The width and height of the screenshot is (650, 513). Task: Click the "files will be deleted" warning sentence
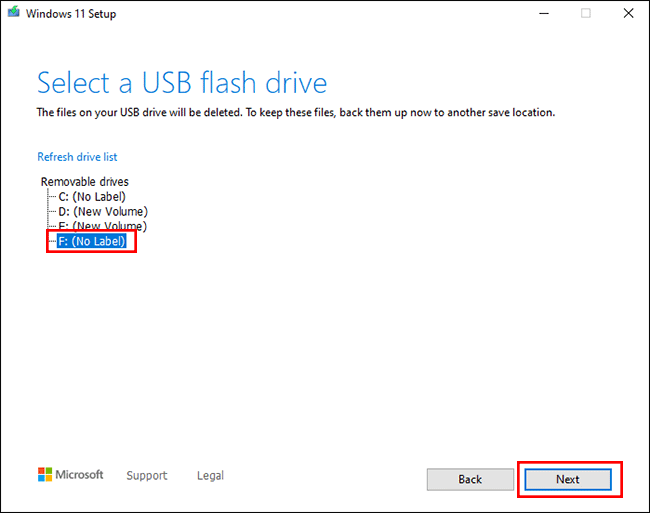click(x=142, y=113)
